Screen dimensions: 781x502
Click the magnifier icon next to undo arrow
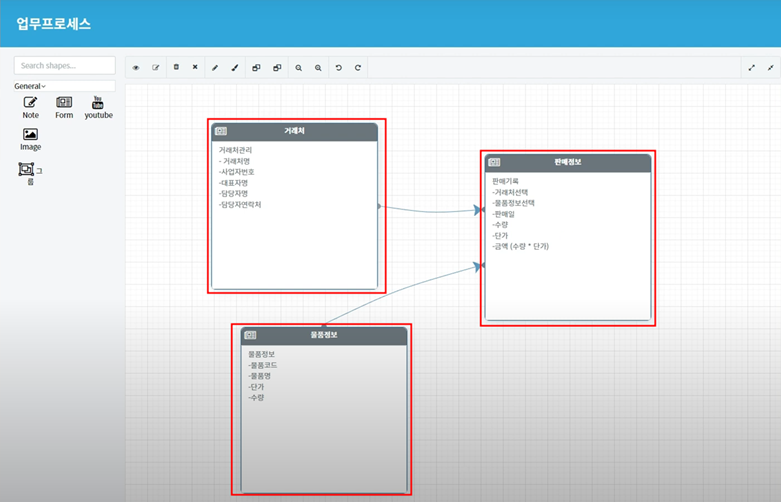[318, 68]
